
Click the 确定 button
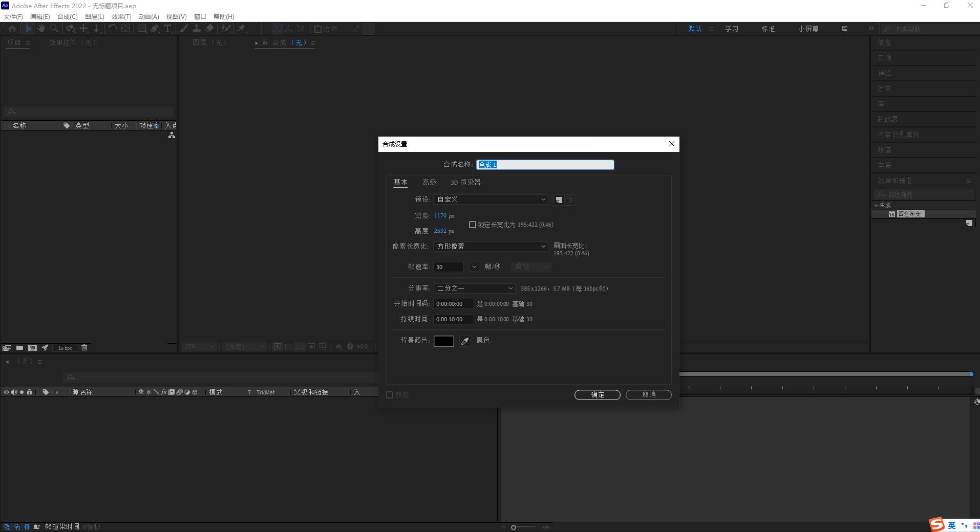598,395
